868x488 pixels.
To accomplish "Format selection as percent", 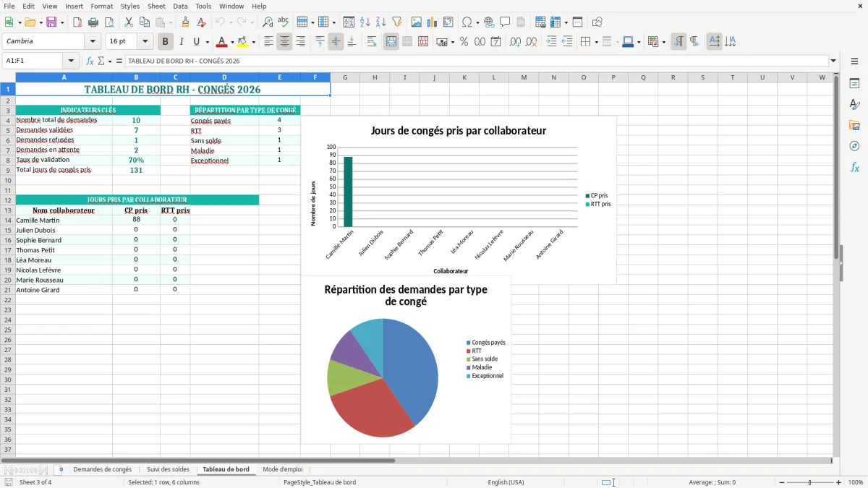I will click(x=464, y=42).
